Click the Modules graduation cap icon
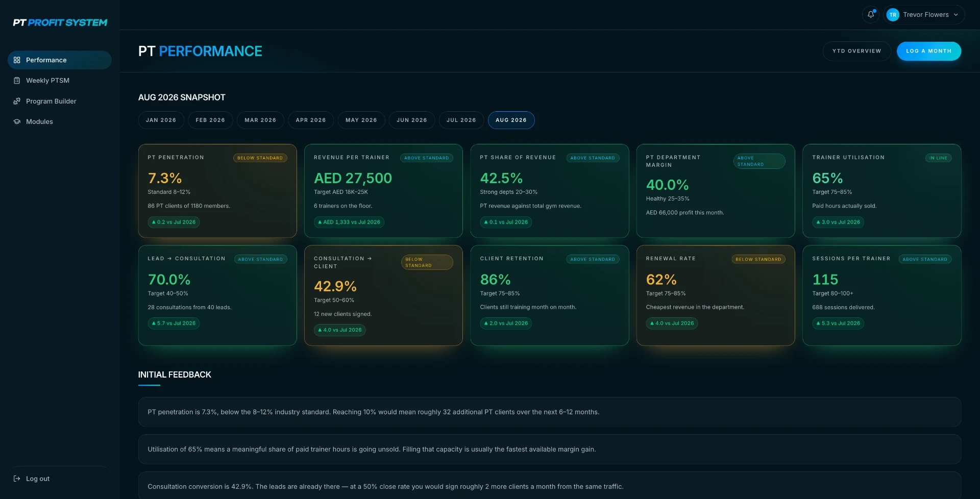This screenshot has width=980, height=499. [x=17, y=121]
